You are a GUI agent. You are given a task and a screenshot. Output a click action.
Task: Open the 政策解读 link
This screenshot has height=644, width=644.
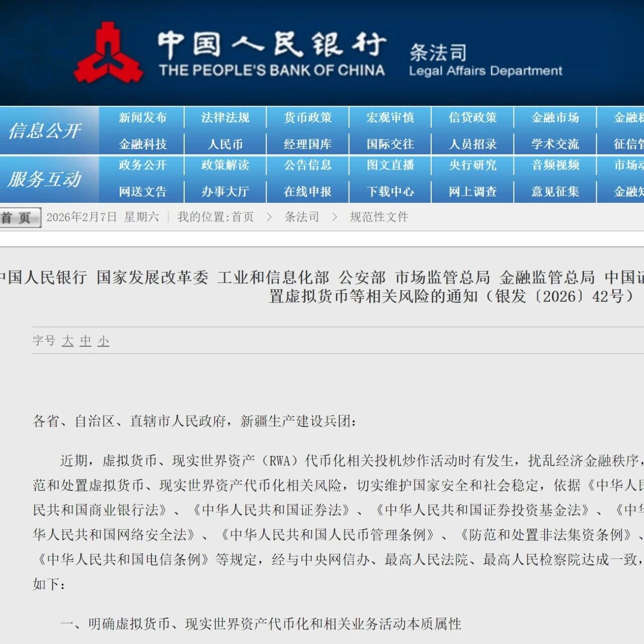pos(225,165)
